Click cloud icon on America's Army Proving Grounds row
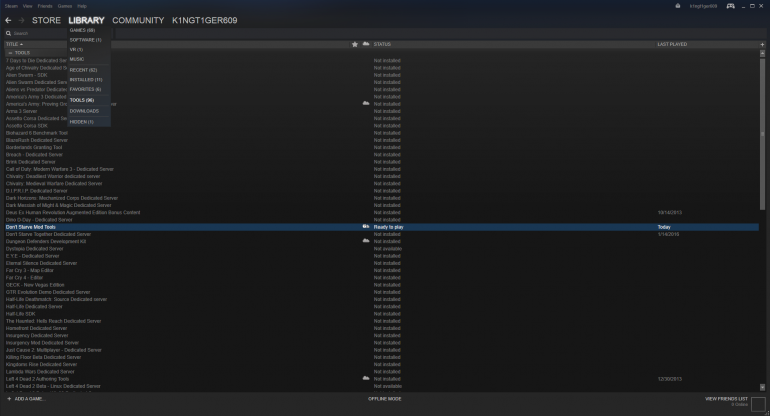 tap(366, 103)
